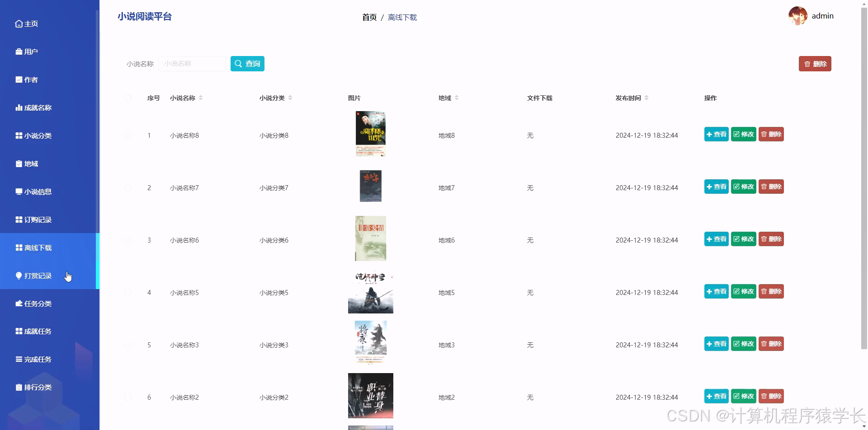Check the row checkbox for 小说名称2

tap(128, 397)
